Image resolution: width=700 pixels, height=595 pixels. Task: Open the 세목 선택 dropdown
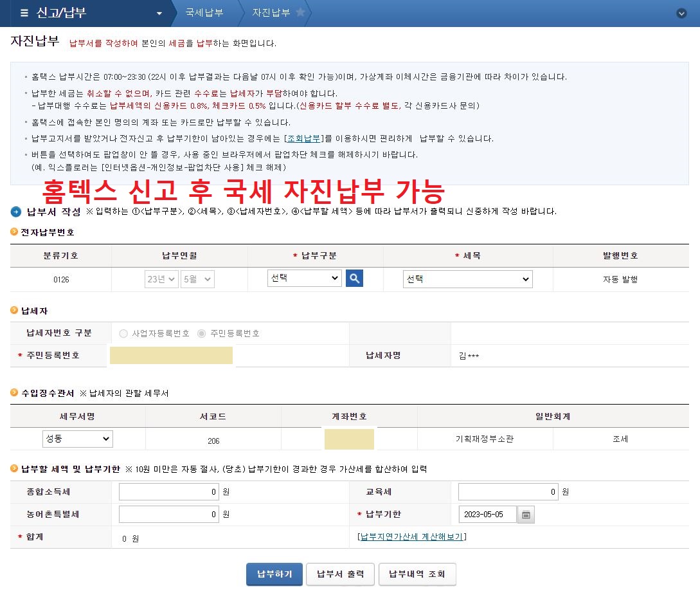[x=467, y=279]
